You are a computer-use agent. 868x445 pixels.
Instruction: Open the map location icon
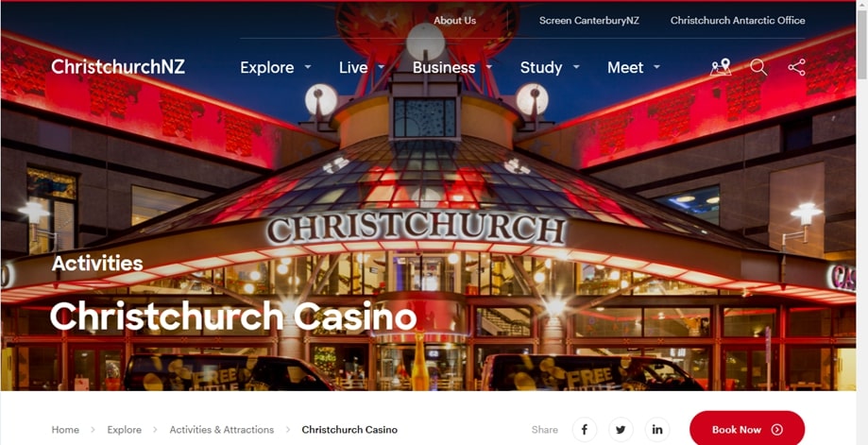tap(721, 67)
